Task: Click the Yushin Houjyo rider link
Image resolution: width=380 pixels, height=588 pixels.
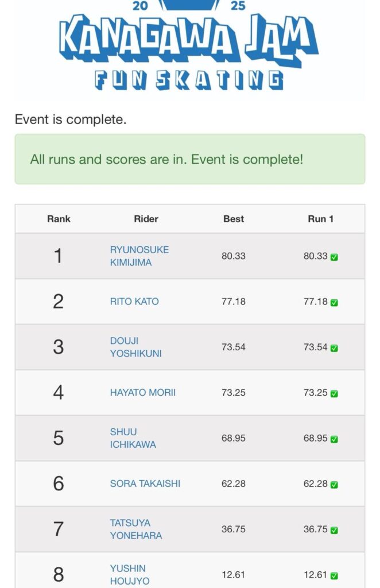Action: (130, 574)
